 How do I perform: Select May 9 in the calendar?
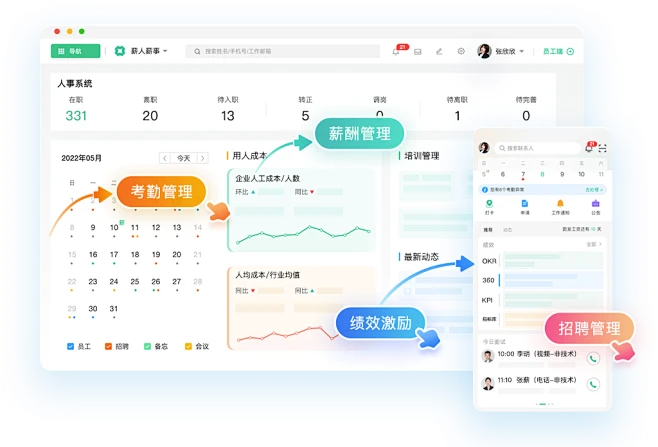point(93,228)
